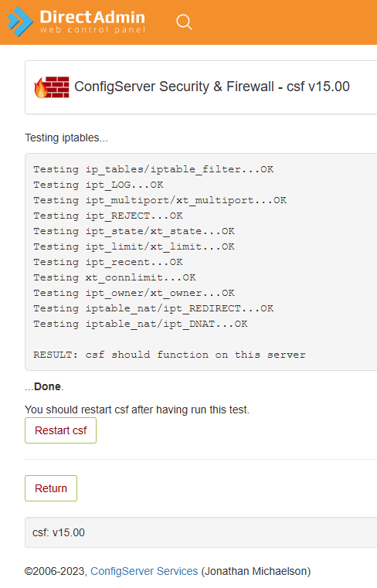Viewport: 377px width, 588px height.
Task: Click the 'Testing iptables...' label
Action: click(66, 138)
